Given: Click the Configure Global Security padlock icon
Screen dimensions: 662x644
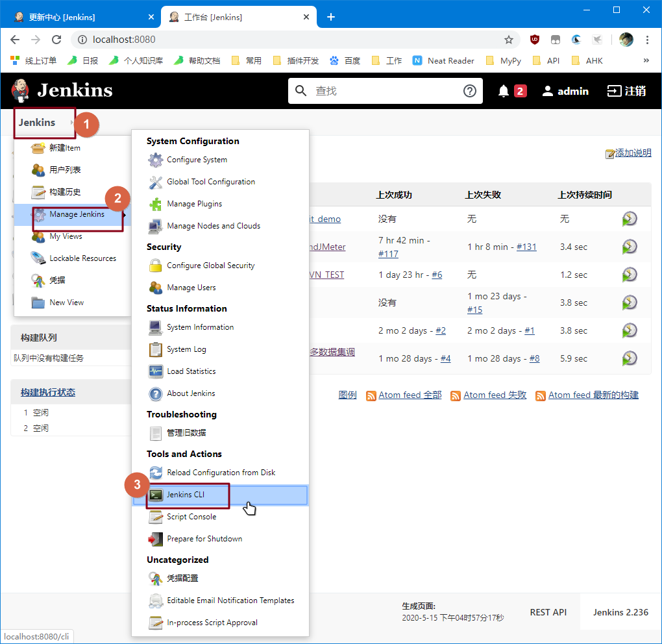Looking at the screenshot, I should pyautogui.click(x=156, y=266).
